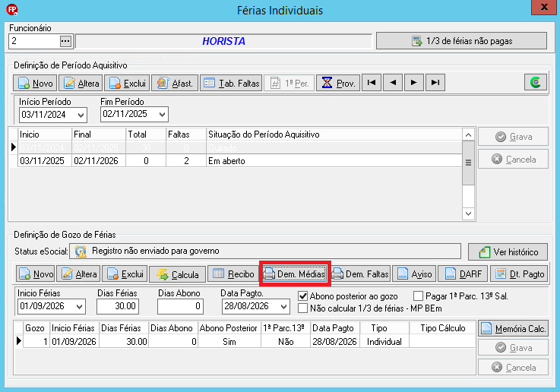Viewport: 560px width, 392px height.
Task: Check Não calcular 1/3 de férias
Action: point(303,308)
